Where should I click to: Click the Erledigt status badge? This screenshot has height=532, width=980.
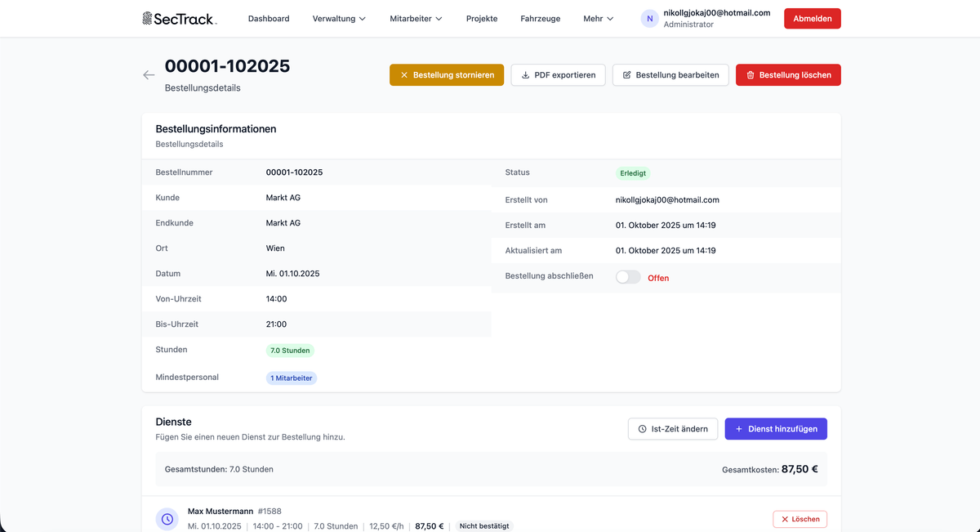click(x=633, y=173)
